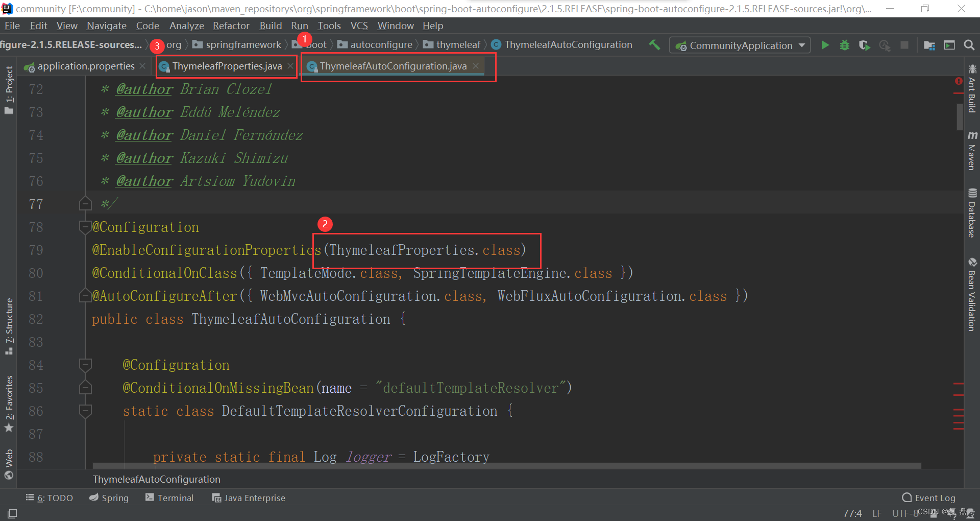Open the Terminal tool window
980x521 pixels.
tap(169, 498)
